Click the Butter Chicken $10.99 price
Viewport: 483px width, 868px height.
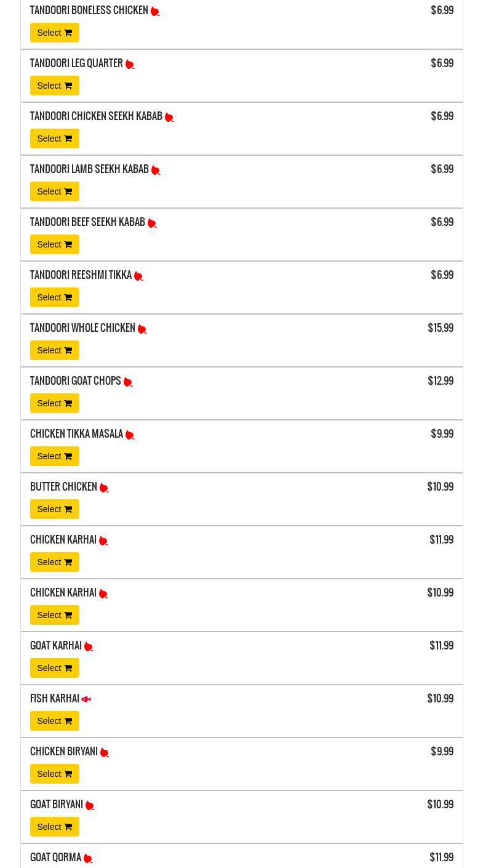tap(440, 487)
